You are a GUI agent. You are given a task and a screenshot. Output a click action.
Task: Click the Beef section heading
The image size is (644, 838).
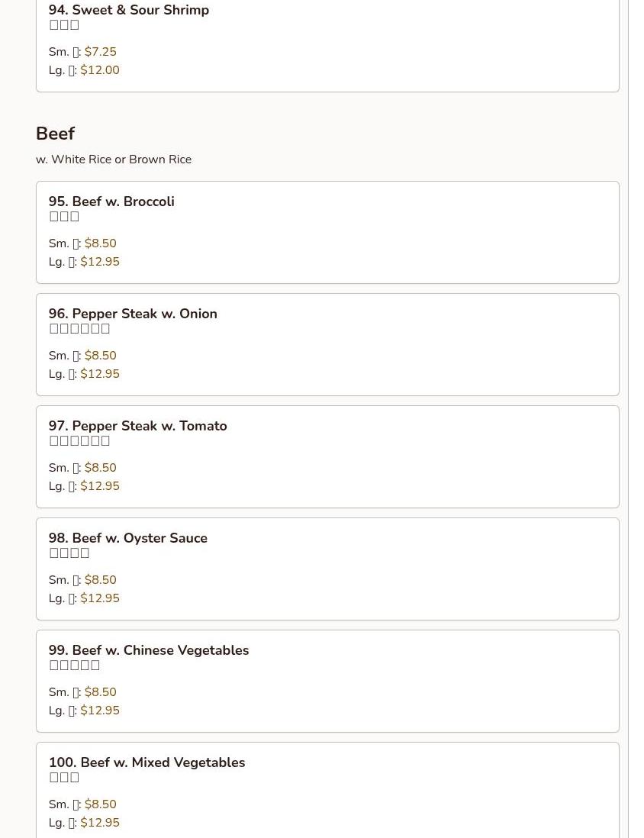(x=55, y=134)
